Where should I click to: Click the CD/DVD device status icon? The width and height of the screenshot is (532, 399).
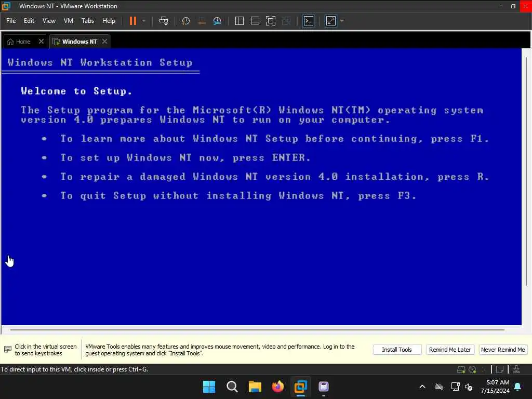coord(472,369)
